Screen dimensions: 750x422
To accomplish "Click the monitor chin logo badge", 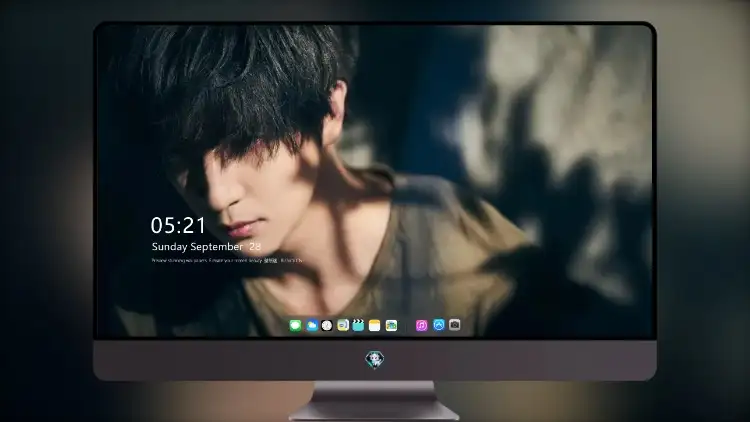I will (375, 360).
